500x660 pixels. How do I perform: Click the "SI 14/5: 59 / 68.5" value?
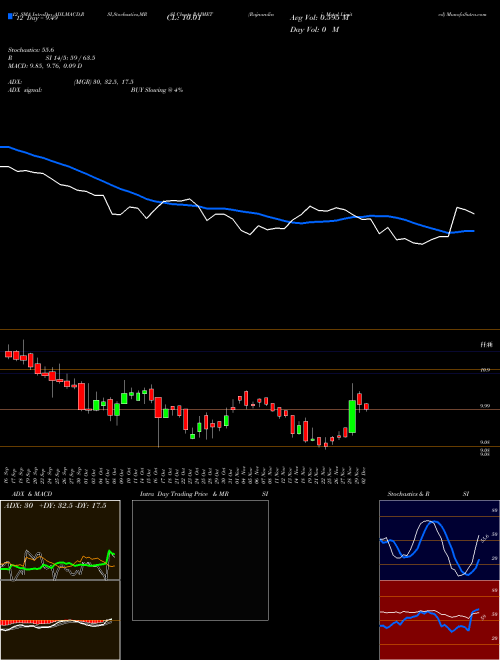[x=70, y=58]
